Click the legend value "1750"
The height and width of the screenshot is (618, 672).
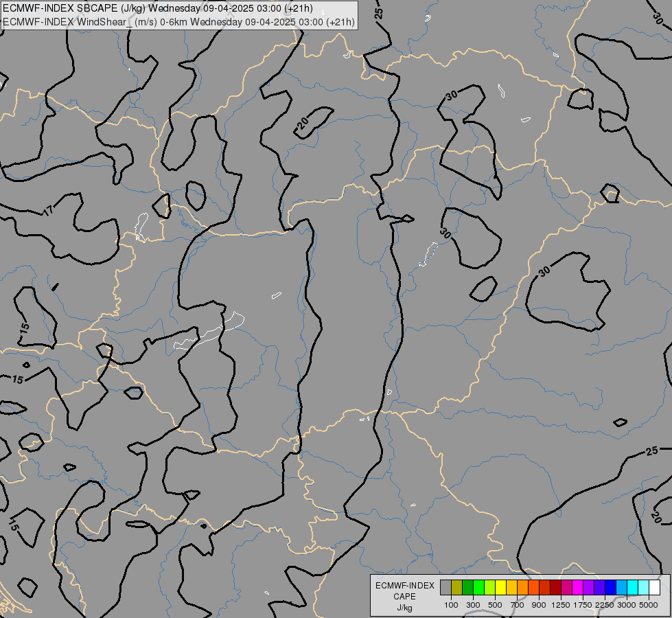pyautogui.click(x=583, y=605)
